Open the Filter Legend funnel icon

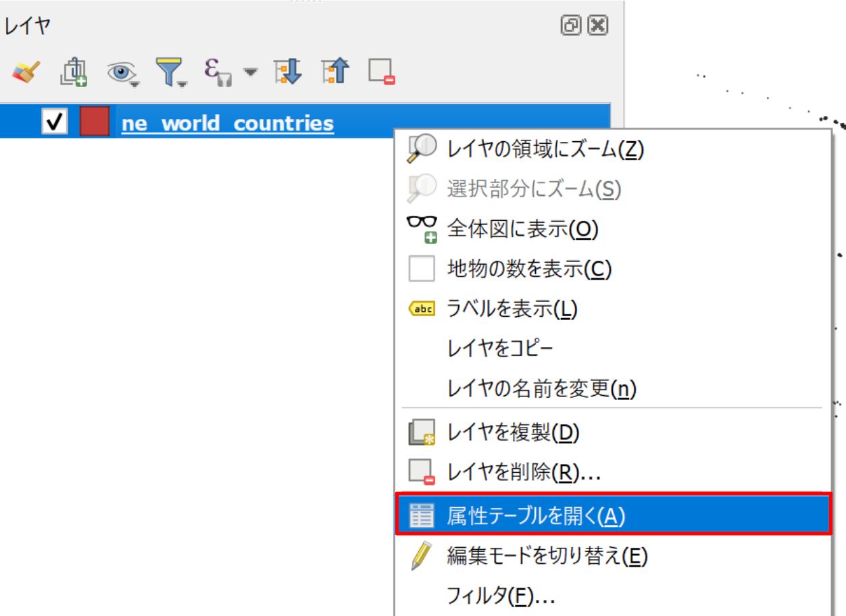coord(171,72)
